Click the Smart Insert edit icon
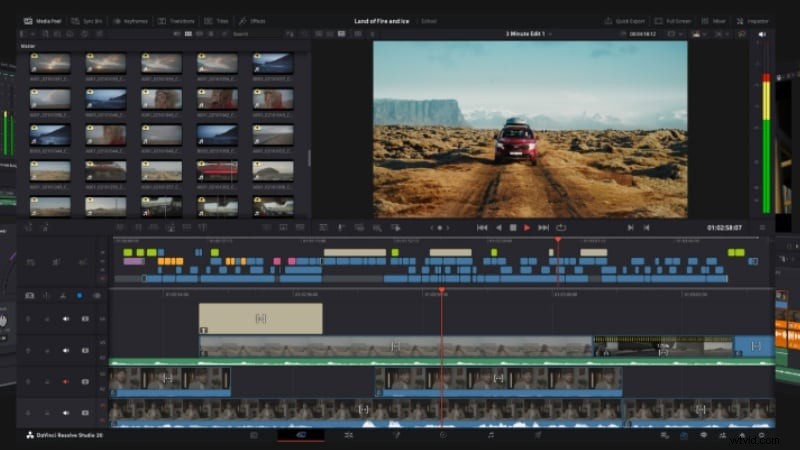 click(x=120, y=228)
